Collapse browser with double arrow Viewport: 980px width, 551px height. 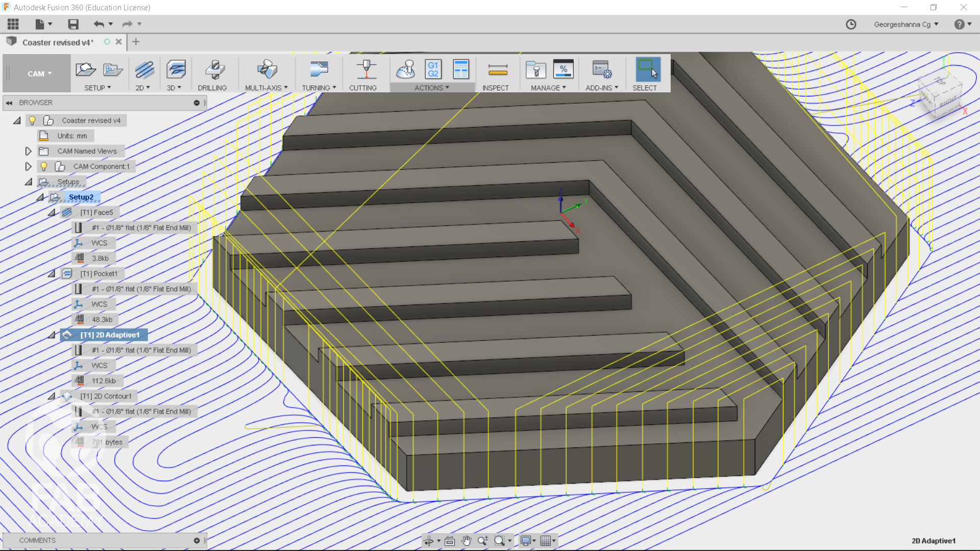click(x=9, y=103)
